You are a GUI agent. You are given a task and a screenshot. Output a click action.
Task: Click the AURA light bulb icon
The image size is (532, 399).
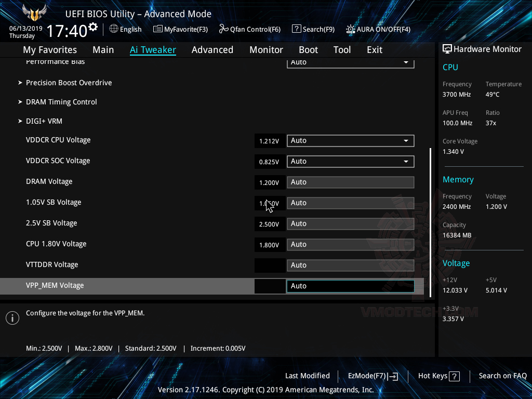tap(351, 29)
